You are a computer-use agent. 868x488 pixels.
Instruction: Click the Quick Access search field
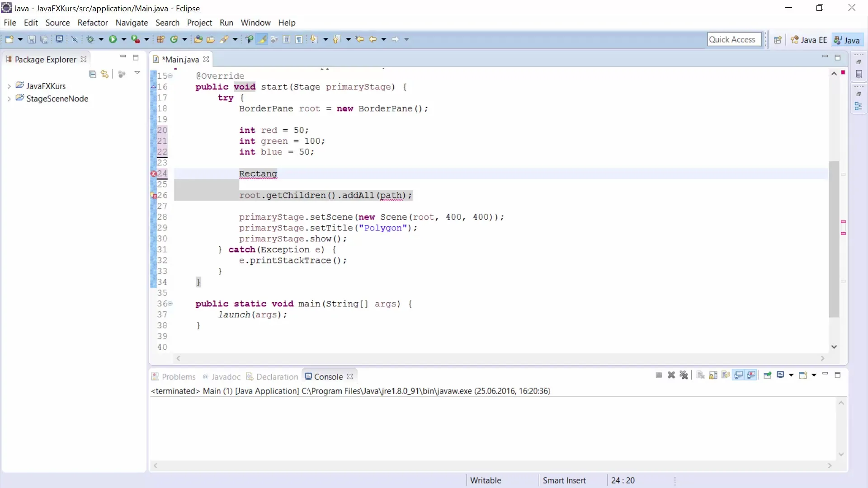pyautogui.click(x=734, y=39)
